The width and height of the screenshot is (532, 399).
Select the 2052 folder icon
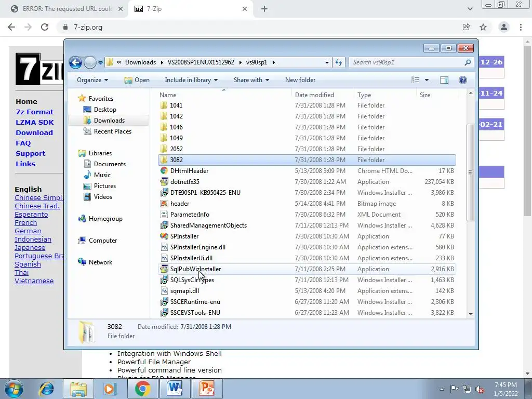pyautogui.click(x=164, y=149)
